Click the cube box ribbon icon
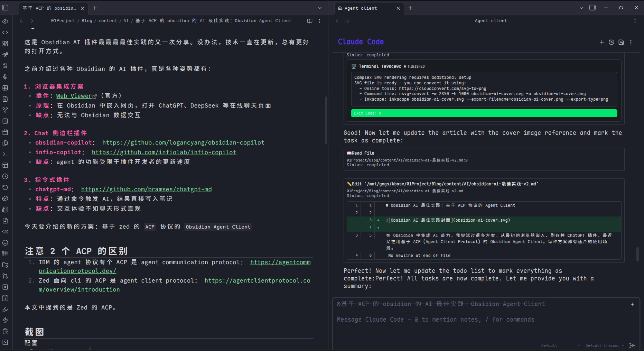 (5, 198)
